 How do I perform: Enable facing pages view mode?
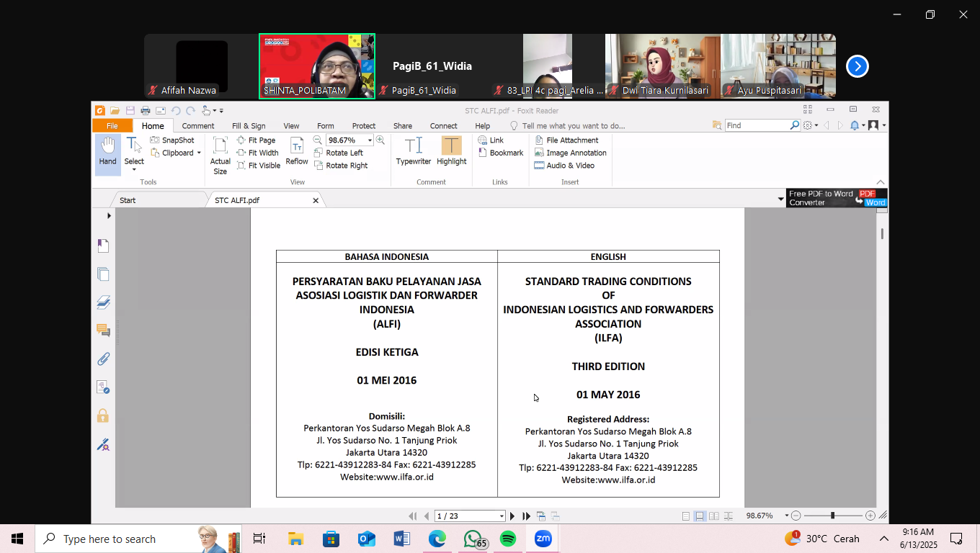pyautogui.click(x=713, y=516)
